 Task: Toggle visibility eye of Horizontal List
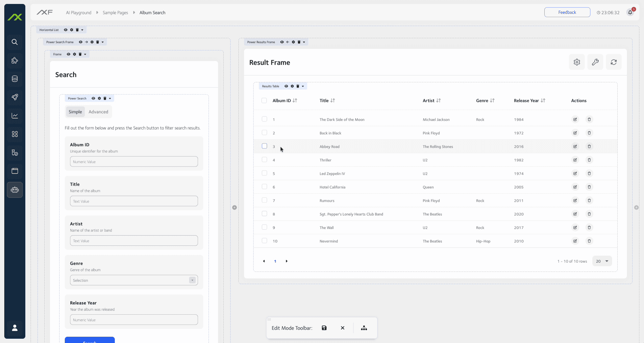click(x=65, y=30)
